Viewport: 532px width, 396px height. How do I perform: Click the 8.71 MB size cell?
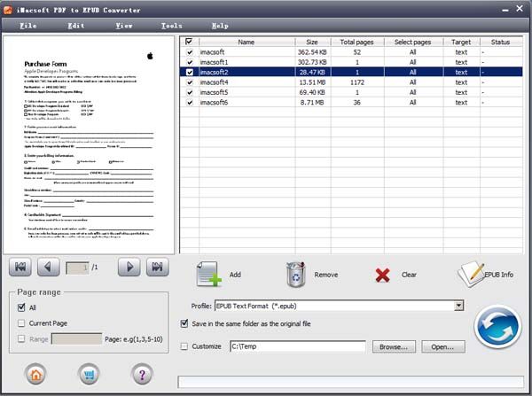coord(312,103)
